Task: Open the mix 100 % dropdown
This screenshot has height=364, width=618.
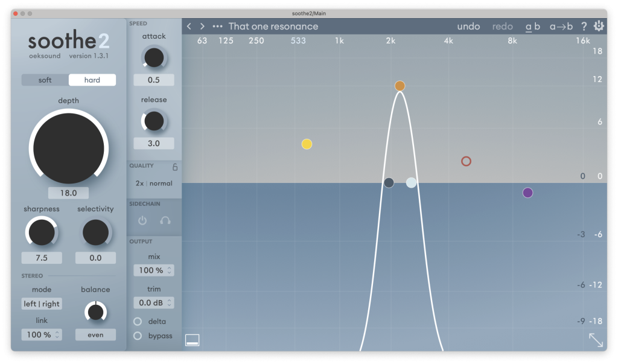Action: click(x=154, y=270)
